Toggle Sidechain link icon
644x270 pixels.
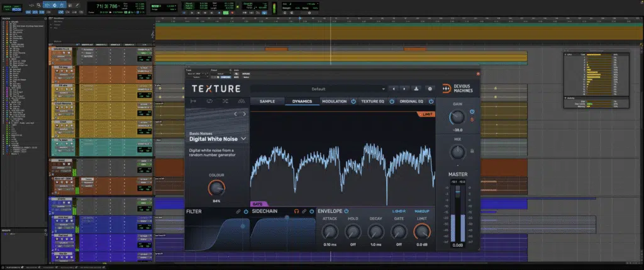(304, 211)
